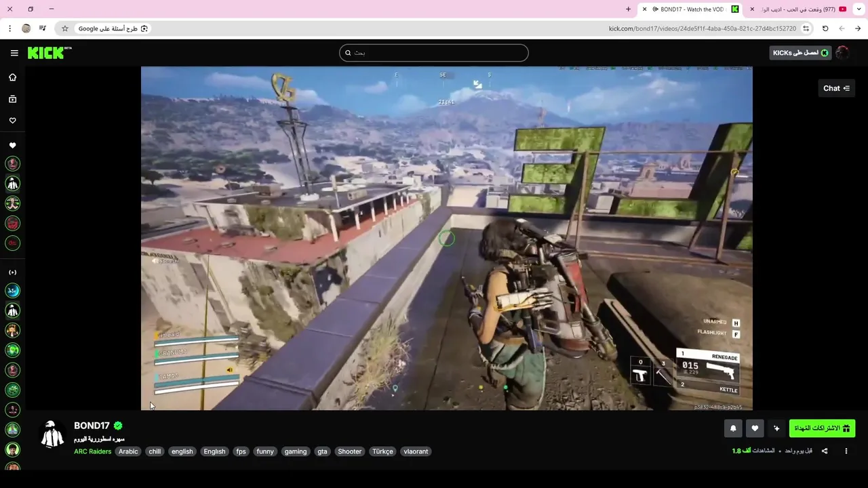Reload the page
The width and height of the screenshot is (868, 488).
[825, 28]
